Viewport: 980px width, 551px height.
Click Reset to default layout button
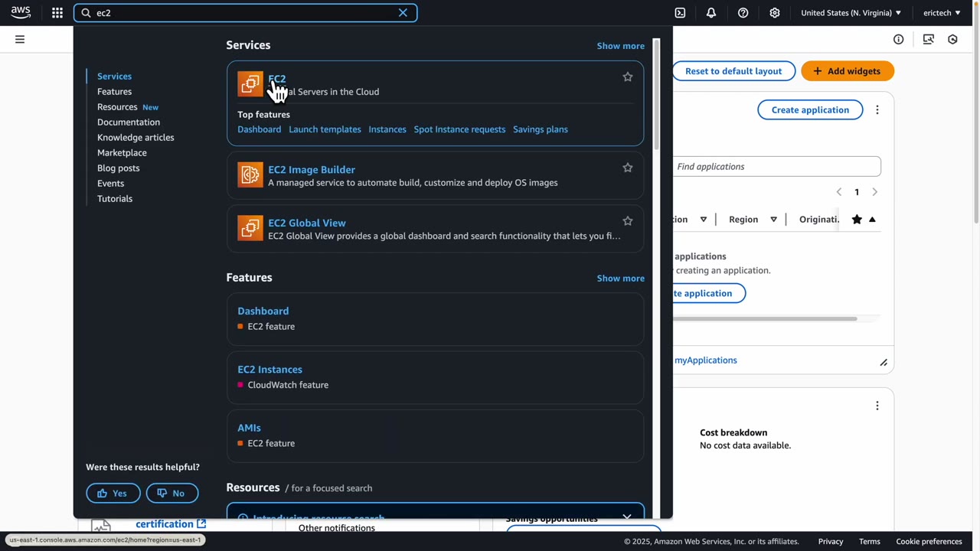[x=733, y=71]
